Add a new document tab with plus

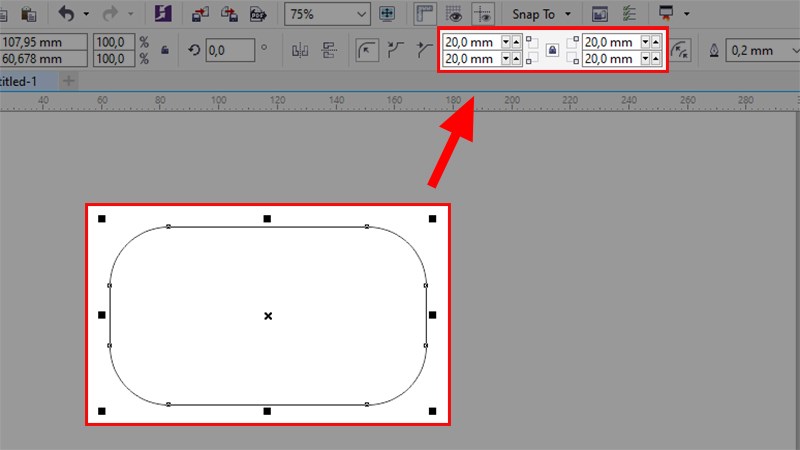coord(68,80)
